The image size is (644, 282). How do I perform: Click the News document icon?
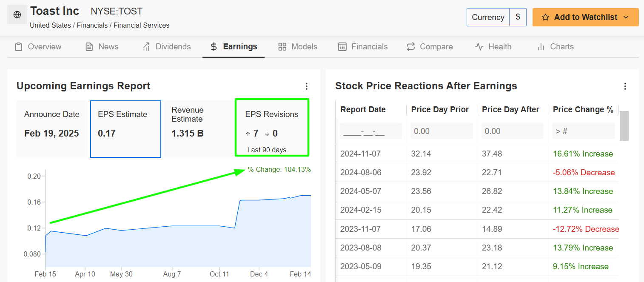click(89, 47)
